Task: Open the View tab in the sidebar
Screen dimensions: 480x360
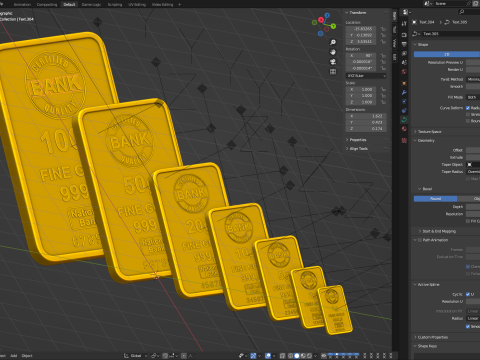Action: [x=394, y=43]
